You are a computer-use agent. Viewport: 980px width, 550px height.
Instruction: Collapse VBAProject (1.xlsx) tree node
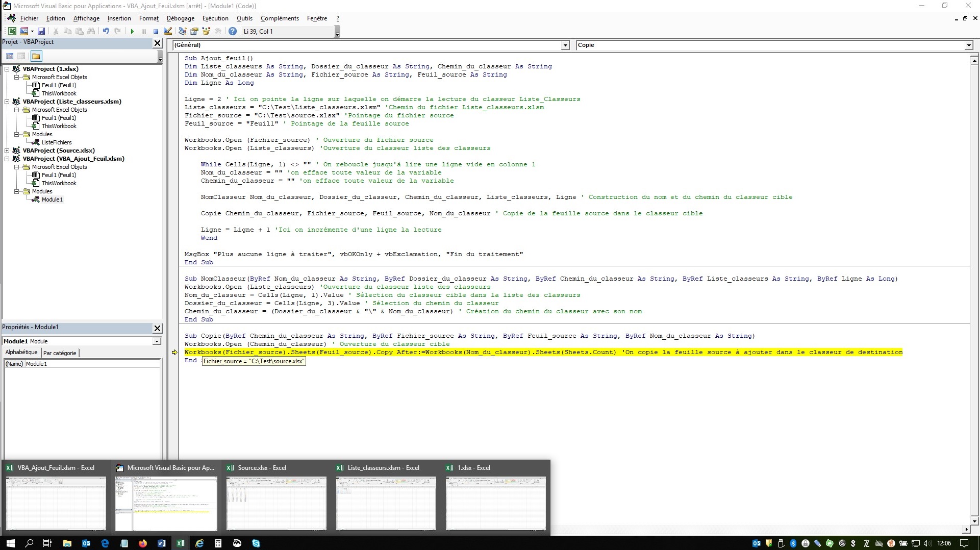tap(7, 69)
